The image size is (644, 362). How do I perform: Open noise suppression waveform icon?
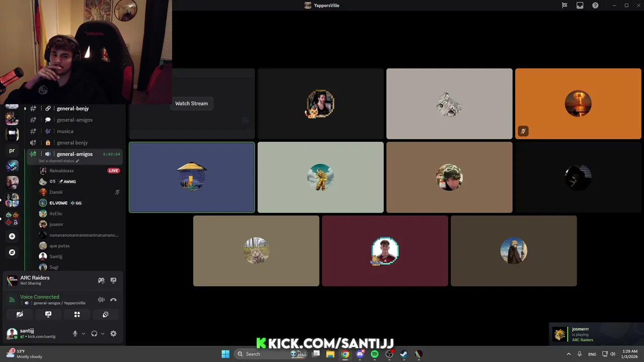tap(101, 300)
